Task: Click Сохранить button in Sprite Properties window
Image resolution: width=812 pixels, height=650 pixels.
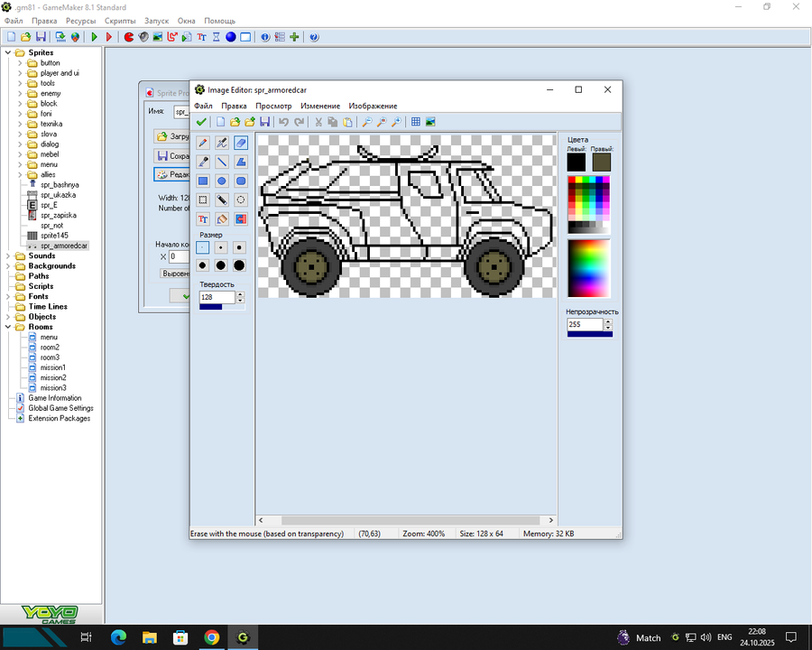Action: point(172,155)
